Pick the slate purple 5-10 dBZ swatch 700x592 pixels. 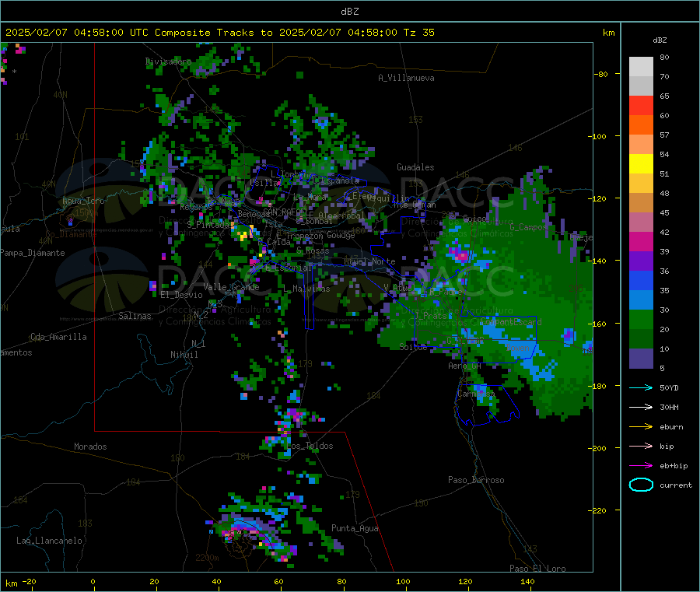[x=641, y=359]
